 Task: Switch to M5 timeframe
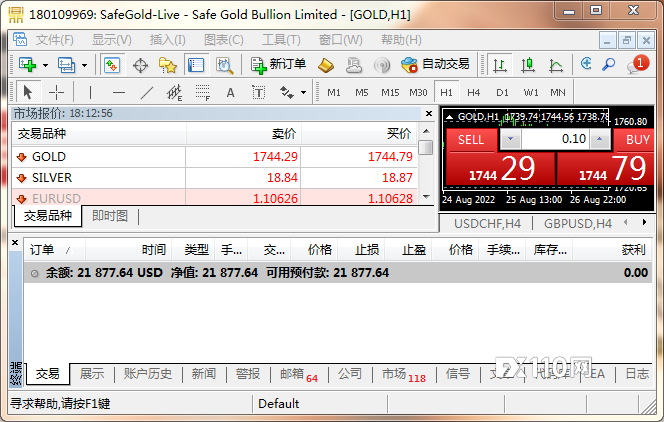pyautogui.click(x=362, y=92)
